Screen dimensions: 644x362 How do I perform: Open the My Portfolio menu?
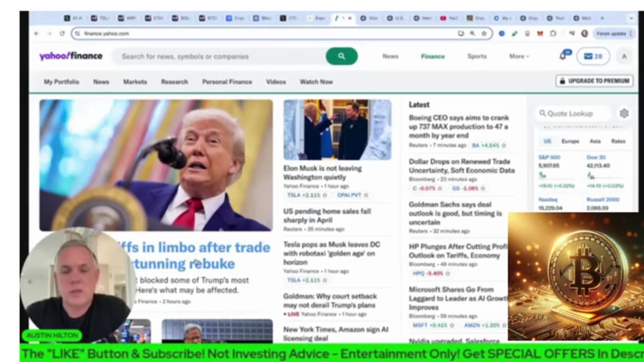pos(61,81)
